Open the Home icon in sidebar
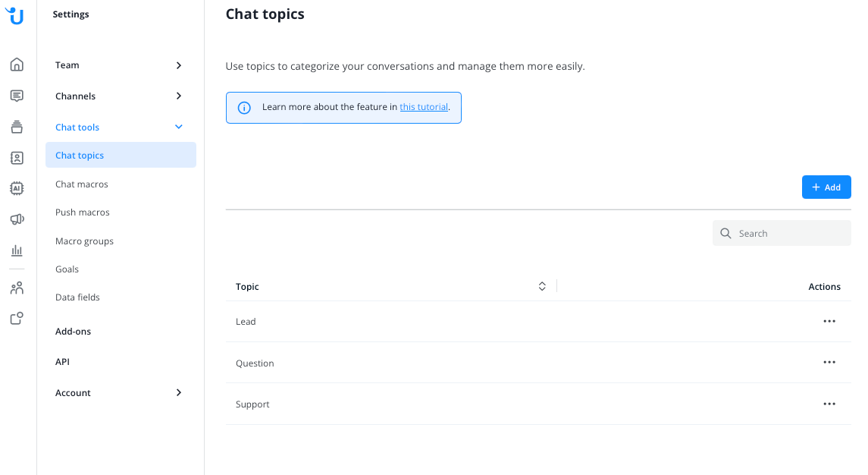Image resolution: width=868 pixels, height=475 pixels. pos(17,64)
